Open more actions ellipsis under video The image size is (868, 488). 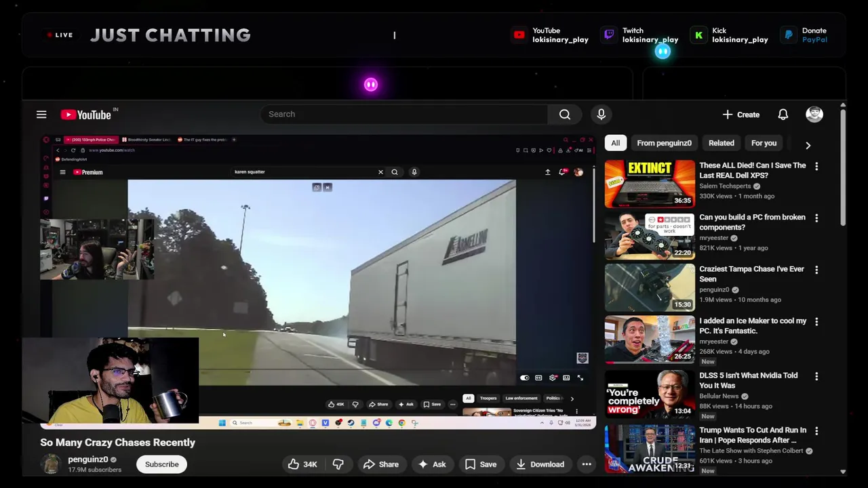[x=587, y=464]
